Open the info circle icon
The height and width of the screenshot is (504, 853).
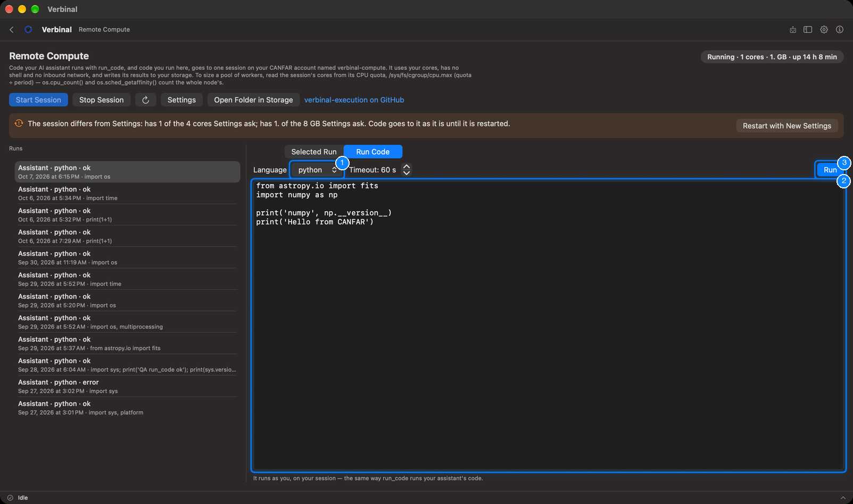840,30
